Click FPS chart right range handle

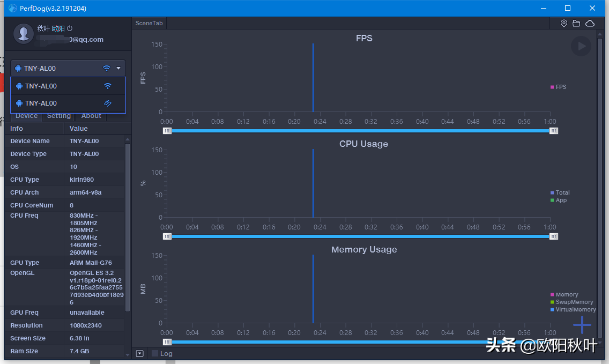click(554, 131)
